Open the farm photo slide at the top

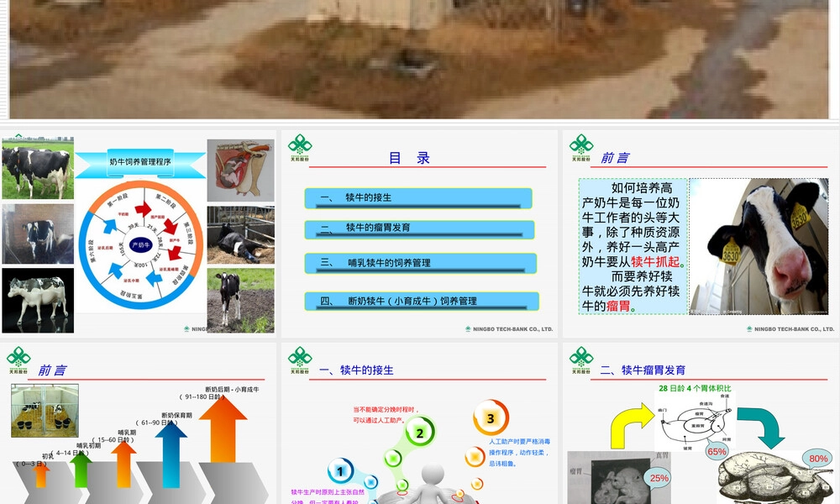[x=419, y=59]
